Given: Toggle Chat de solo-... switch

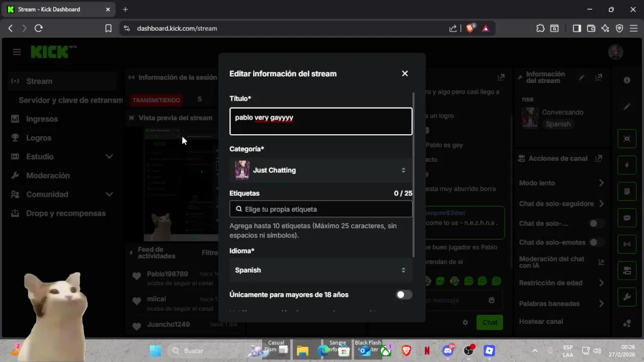Looking at the screenshot, I should 597,223.
